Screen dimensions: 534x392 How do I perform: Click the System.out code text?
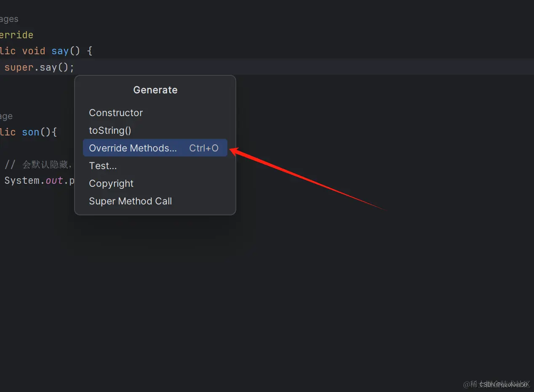pyautogui.click(x=34, y=180)
